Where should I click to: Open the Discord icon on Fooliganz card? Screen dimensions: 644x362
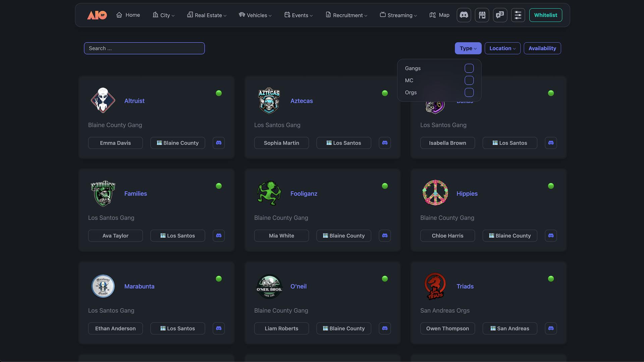(x=385, y=236)
